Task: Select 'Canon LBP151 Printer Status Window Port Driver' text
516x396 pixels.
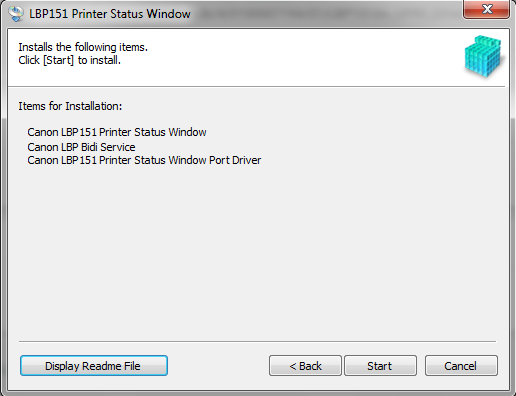Action: coord(144,160)
